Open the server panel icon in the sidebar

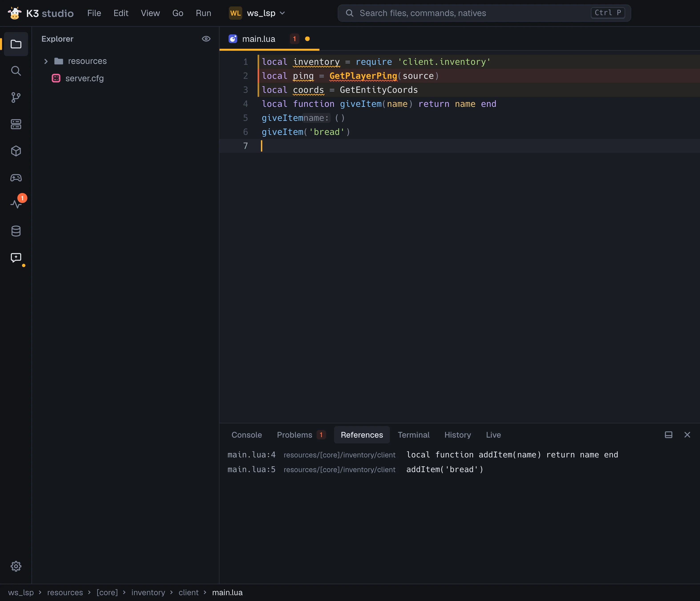16,124
